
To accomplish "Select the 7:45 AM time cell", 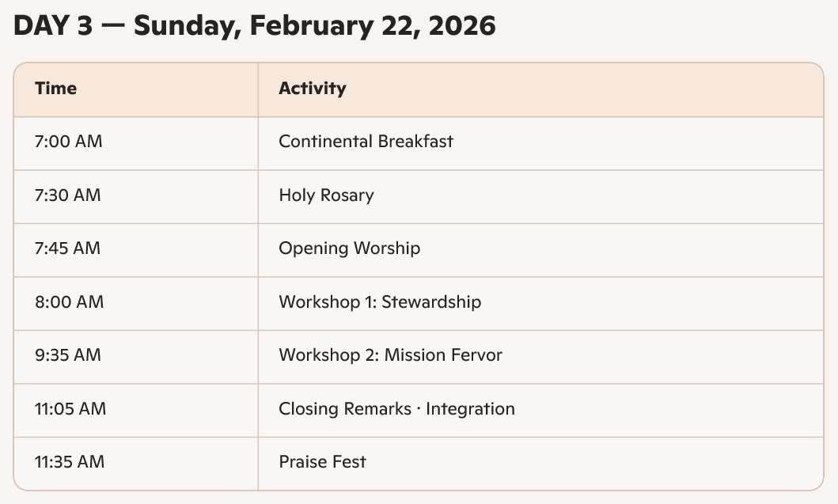I will (67, 248).
